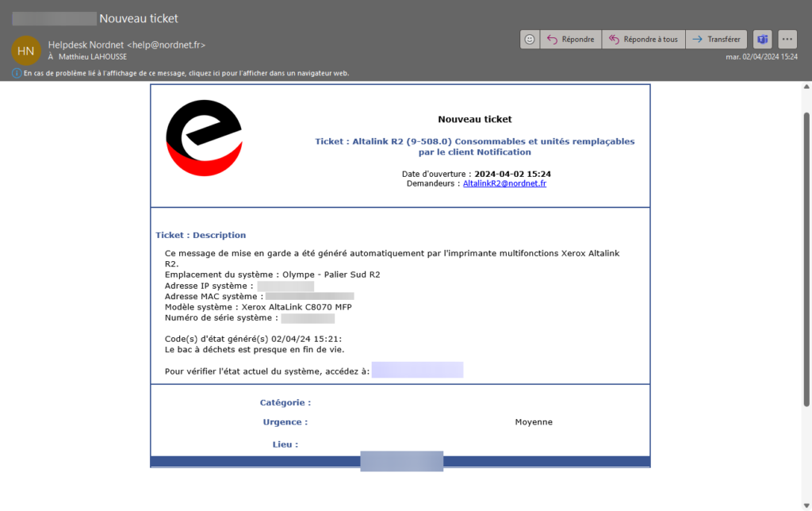Open message in browser via info bar
812x511 pixels.
pyautogui.click(x=186, y=73)
